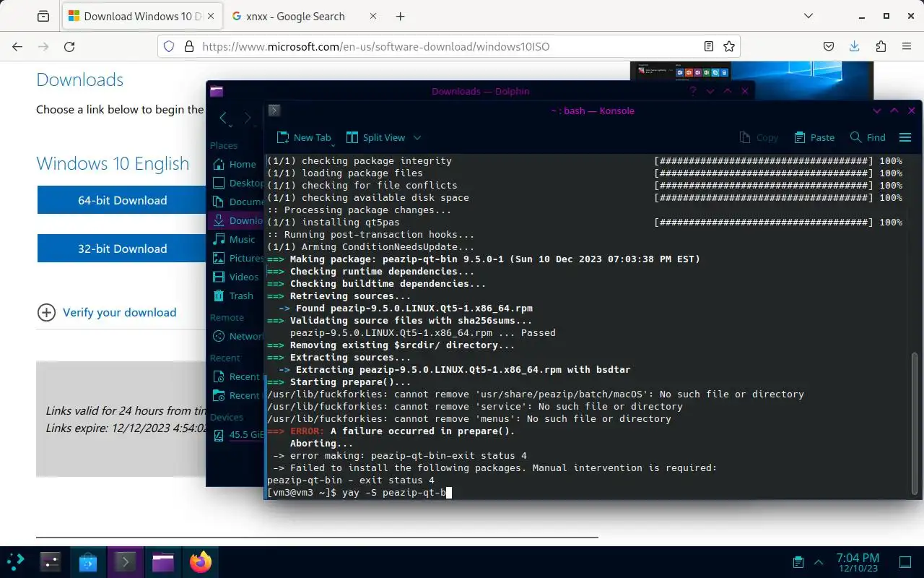
Task: Click the Dolphin title bar help button
Action: (693, 91)
